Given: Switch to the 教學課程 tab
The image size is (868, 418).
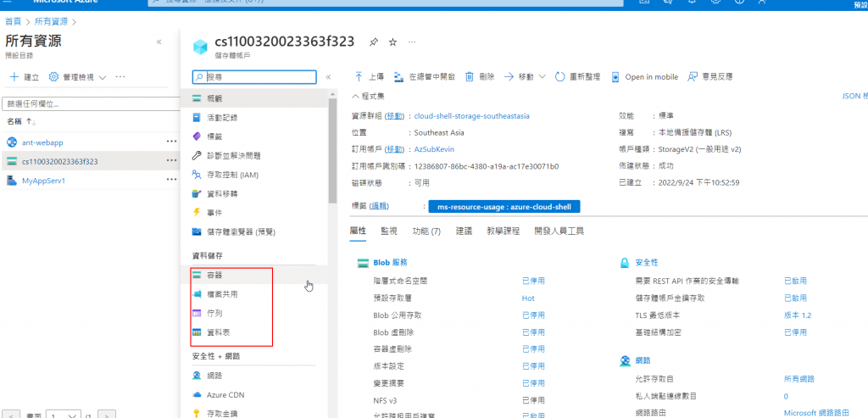Looking at the screenshot, I should pyautogui.click(x=504, y=231).
